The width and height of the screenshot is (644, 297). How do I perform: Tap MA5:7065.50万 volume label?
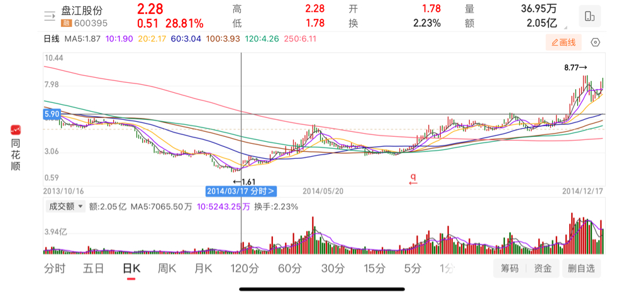162,207
